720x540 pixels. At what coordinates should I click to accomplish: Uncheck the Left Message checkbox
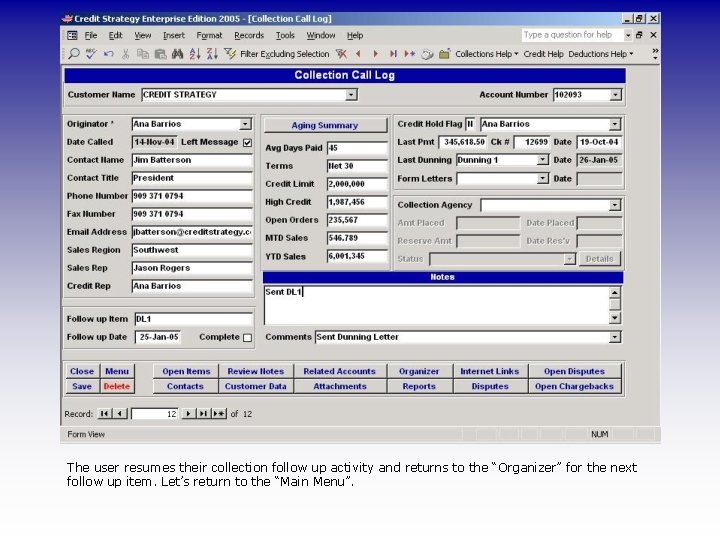(x=247, y=142)
